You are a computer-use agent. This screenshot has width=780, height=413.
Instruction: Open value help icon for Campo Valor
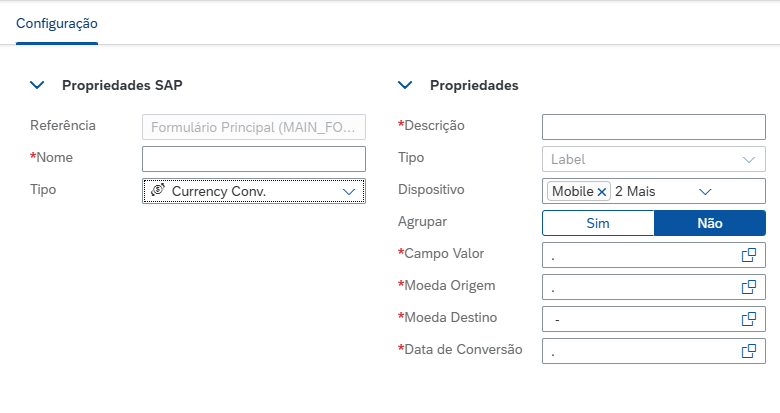pos(748,255)
